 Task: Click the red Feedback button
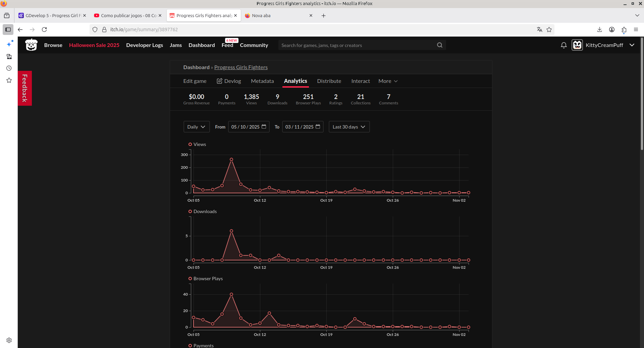[25, 88]
